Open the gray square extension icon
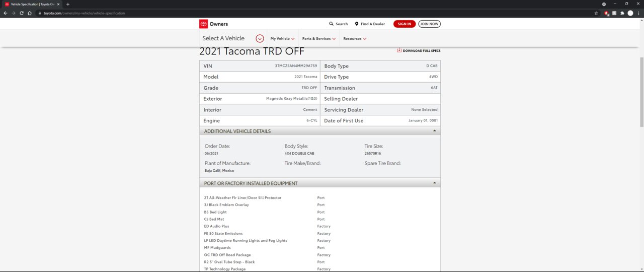644x272 pixels. (614, 13)
